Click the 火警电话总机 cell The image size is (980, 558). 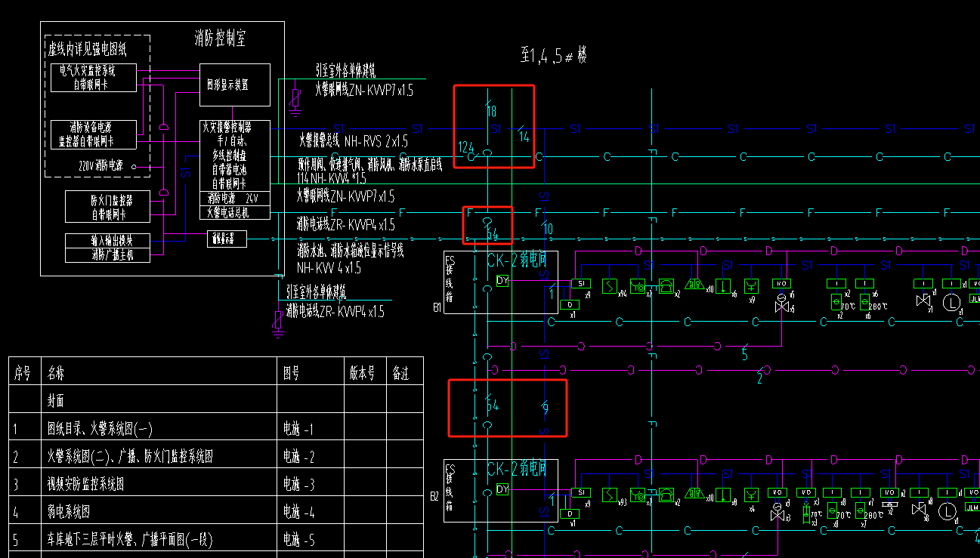pos(235,213)
